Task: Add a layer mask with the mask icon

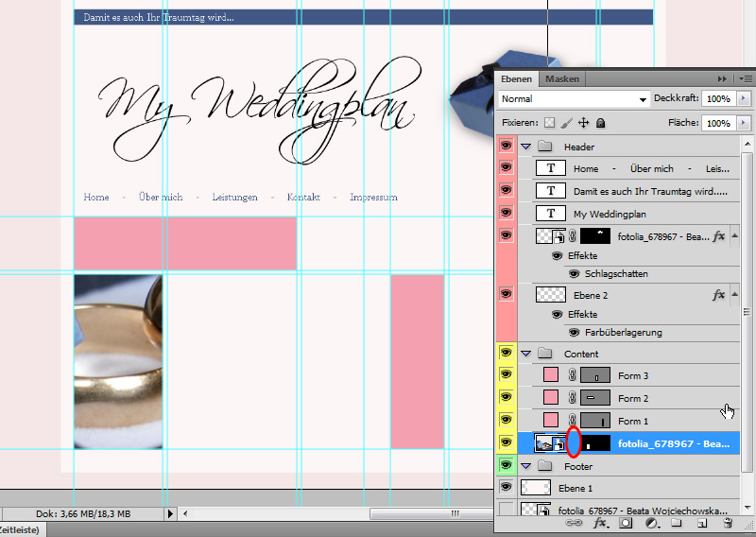Action: (625, 523)
